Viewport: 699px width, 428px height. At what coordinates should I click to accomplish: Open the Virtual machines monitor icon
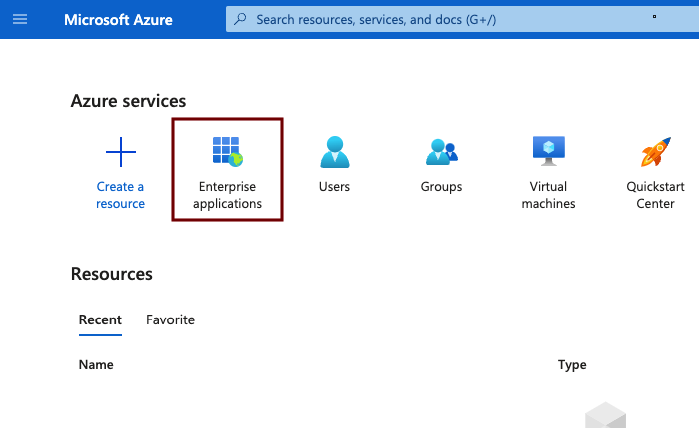pyautogui.click(x=549, y=151)
